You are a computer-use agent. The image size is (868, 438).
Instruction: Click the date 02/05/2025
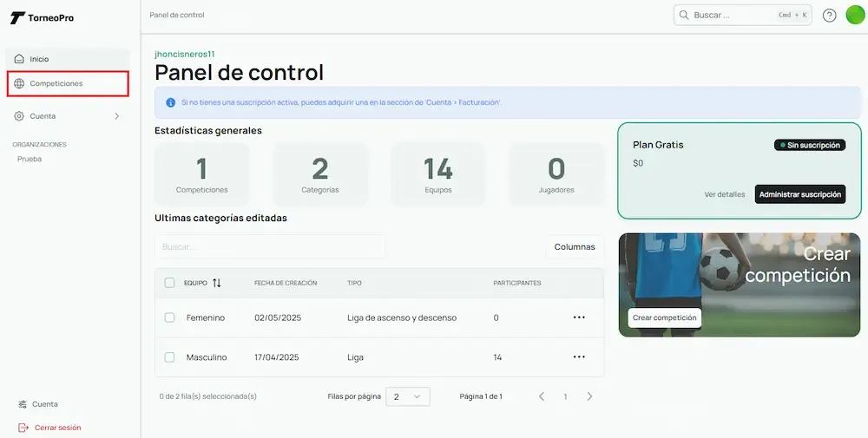click(278, 318)
